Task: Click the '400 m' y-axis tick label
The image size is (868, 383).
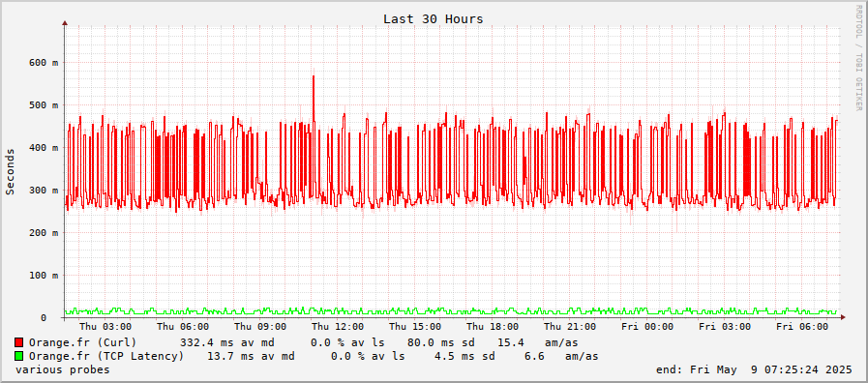Action: (x=44, y=148)
